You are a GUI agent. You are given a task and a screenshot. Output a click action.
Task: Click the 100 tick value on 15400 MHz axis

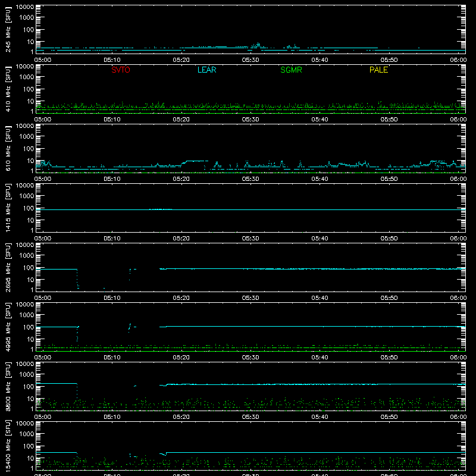coord(29,446)
